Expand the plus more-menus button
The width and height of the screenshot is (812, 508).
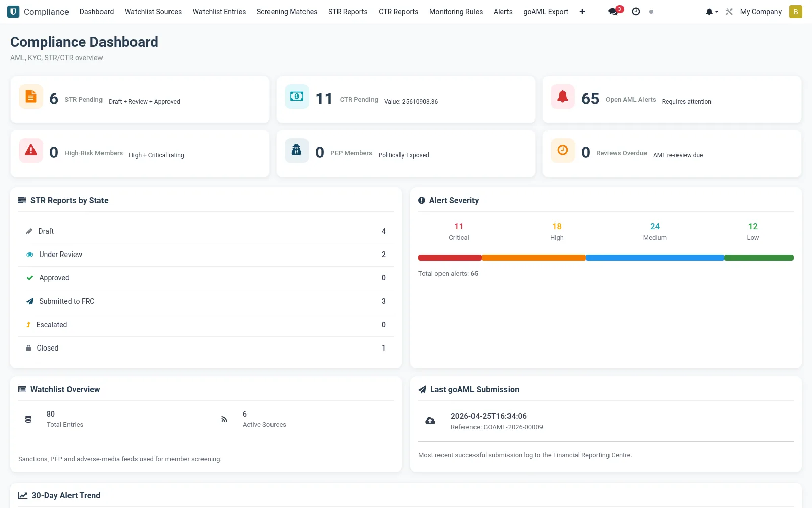click(x=582, y=12)
